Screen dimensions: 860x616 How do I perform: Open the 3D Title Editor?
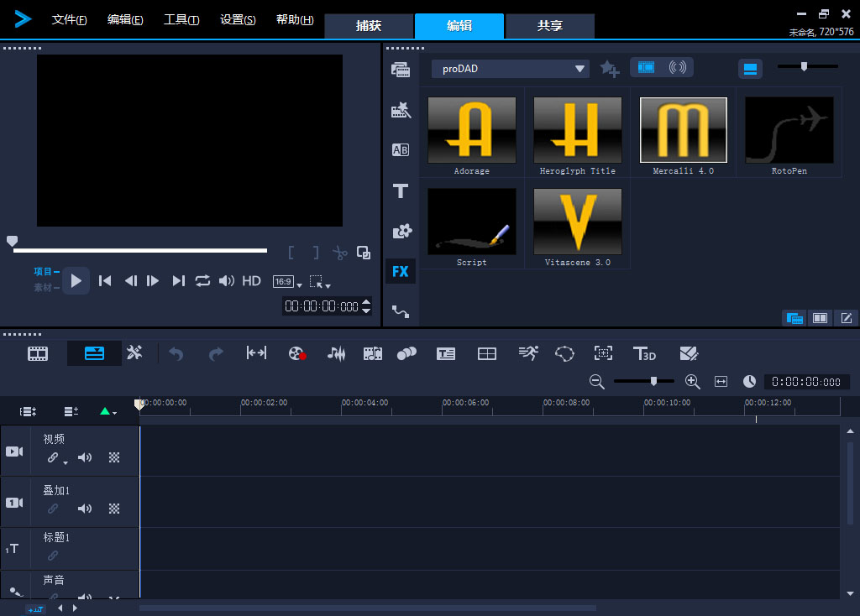click(644, 353)
